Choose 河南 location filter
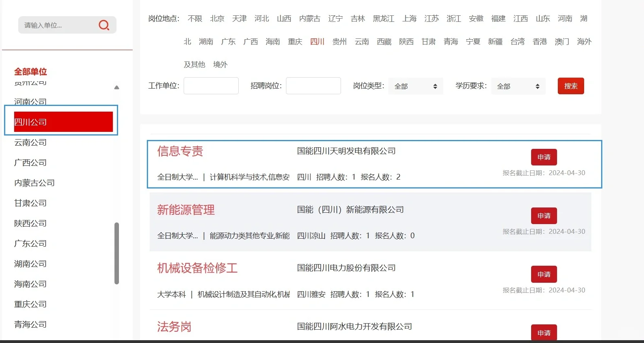 click(x=565, y=19)
